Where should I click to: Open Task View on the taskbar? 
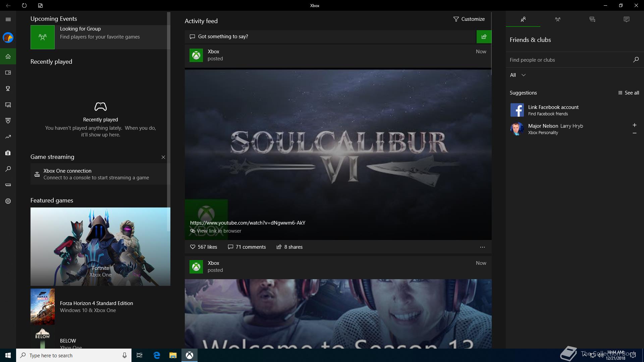point(140,355)
